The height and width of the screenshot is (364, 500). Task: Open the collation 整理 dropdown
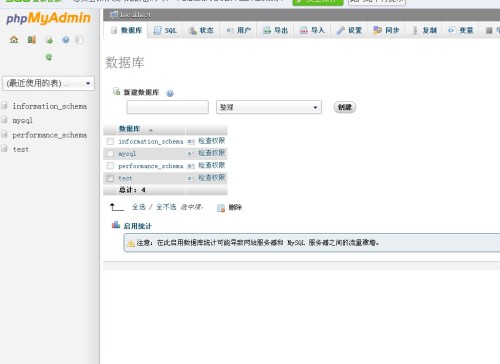[x=269, y=107]
